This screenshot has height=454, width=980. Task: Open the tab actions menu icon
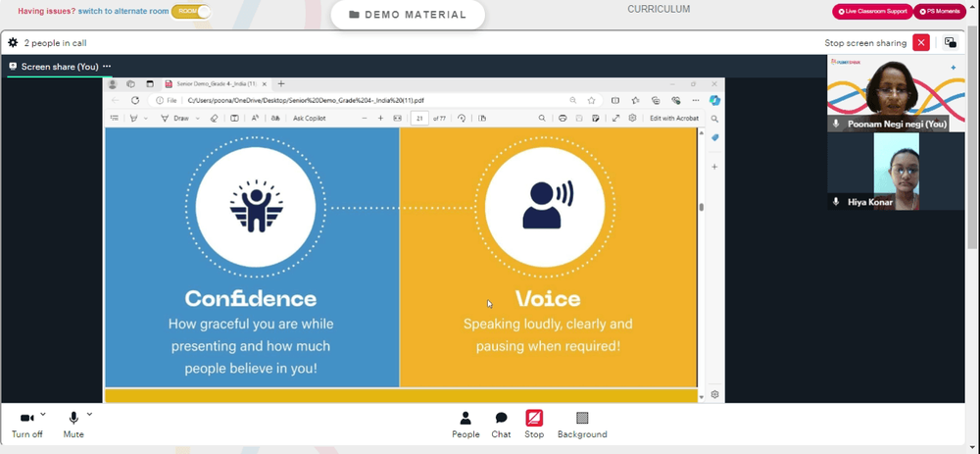tap(149, 83)
